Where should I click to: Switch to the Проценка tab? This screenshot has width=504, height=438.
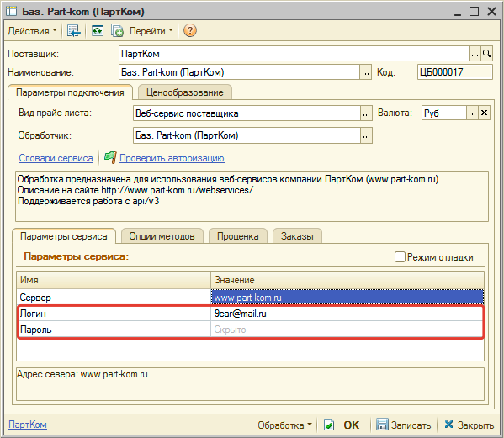coord(238,236)
